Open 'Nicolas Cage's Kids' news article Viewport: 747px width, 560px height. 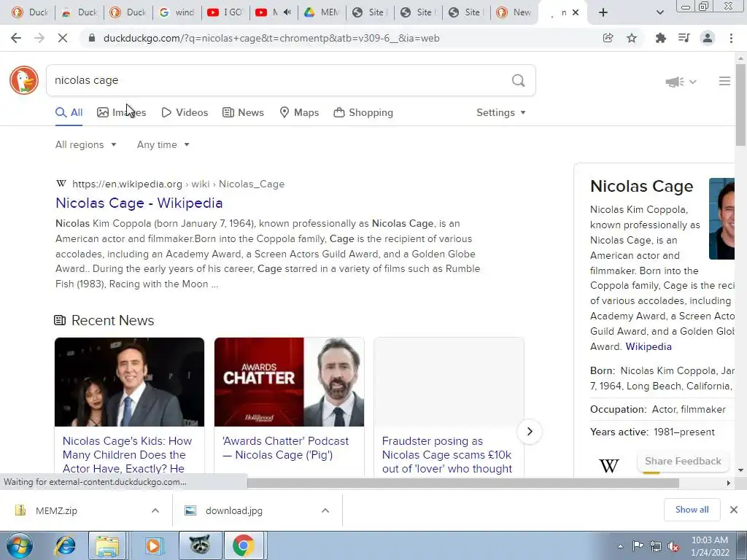(x=127, y=455)
